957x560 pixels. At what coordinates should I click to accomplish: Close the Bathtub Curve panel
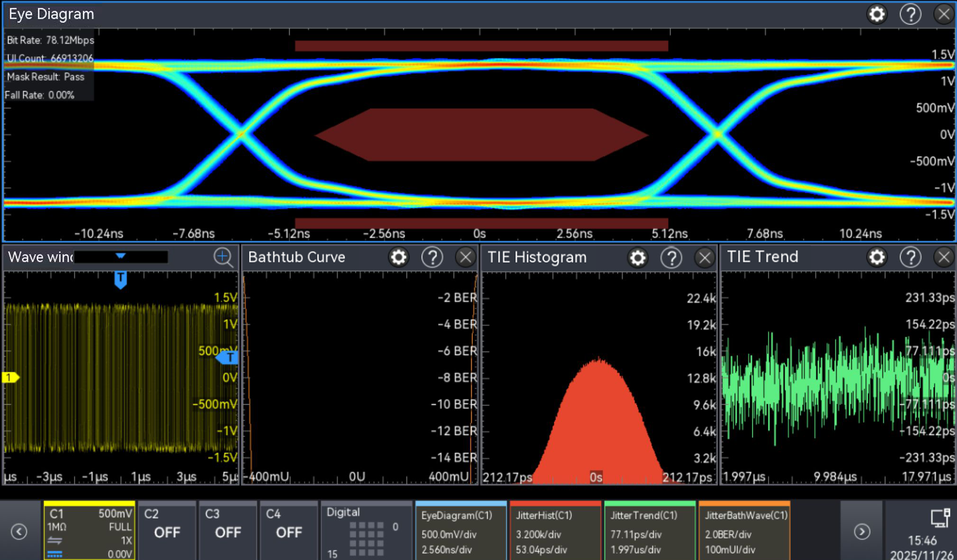click(x=465, y=257)
